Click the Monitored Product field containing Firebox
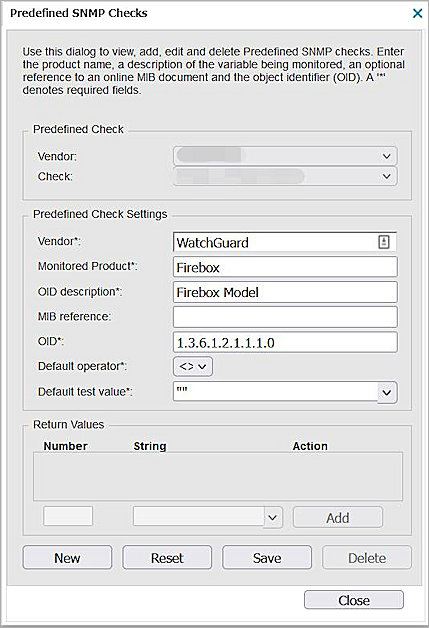Screen dimensions: 429x628 tap(285, 267)
